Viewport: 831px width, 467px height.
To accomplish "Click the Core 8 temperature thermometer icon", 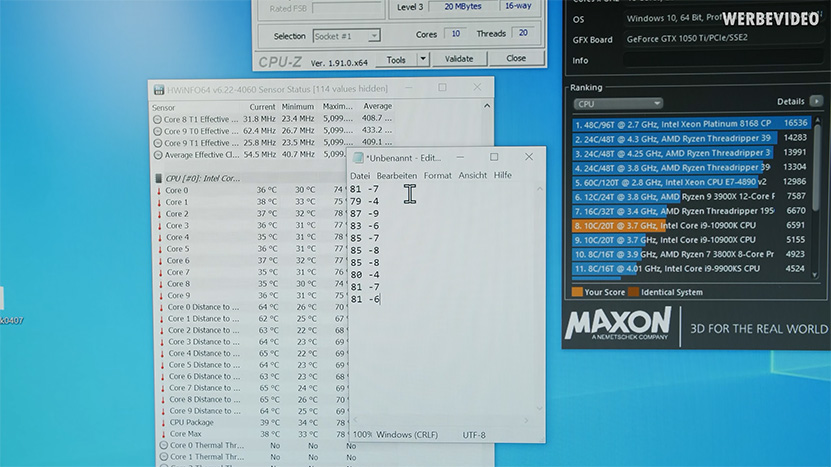I will pos(161,284).
